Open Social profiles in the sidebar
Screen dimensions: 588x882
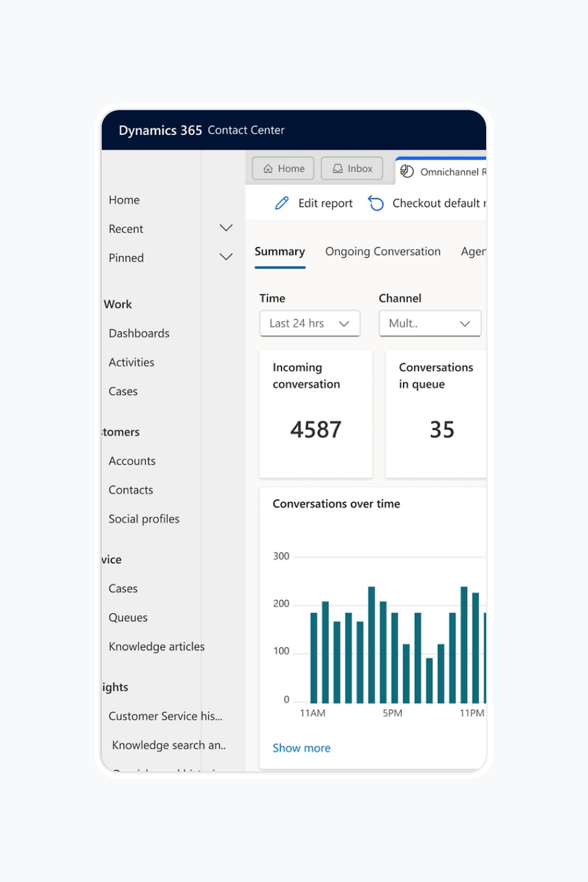tap(144, 519)
